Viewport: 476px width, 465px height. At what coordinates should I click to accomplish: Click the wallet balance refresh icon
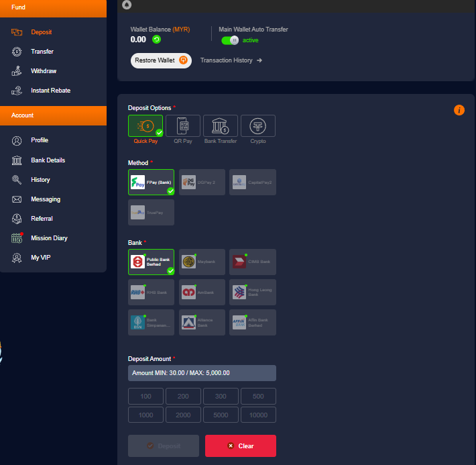(156, 40)
